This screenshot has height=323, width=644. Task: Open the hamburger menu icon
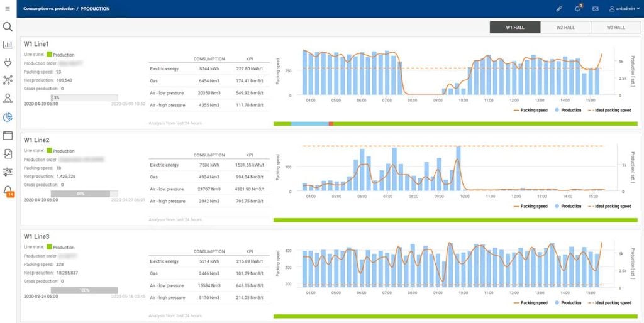click(8, 9)
